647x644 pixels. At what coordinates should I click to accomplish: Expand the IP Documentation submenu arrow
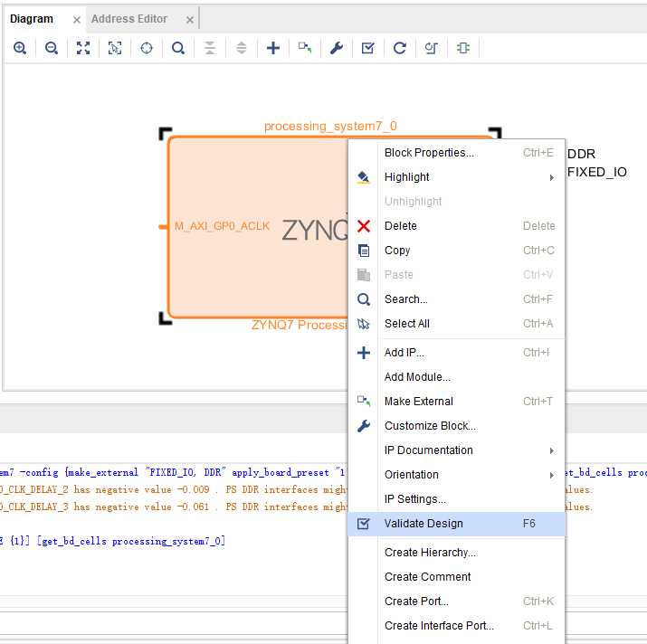coord(552,450)
